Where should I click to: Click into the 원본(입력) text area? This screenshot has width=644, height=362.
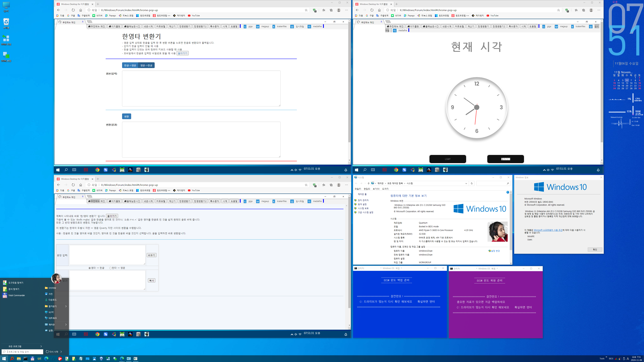tap(201, 88)
